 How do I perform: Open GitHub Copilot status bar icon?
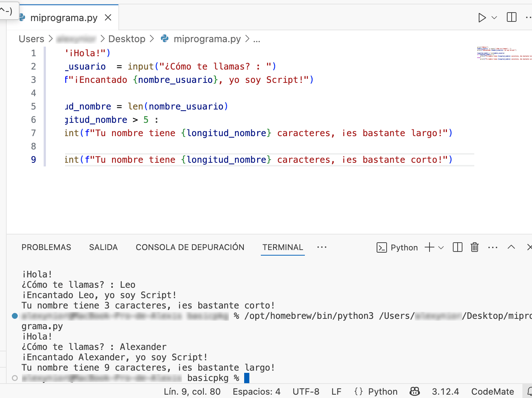(414, 391)
